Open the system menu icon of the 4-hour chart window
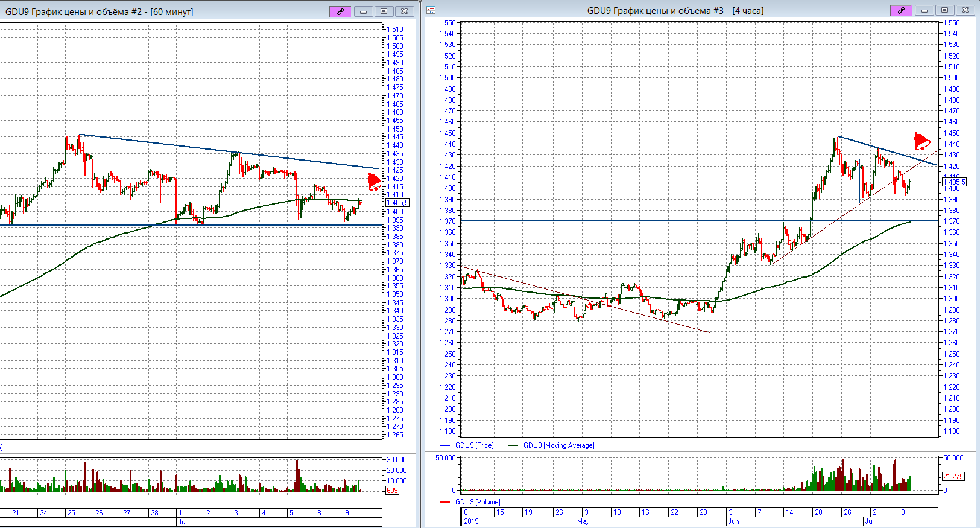This screenshot has height=528, width=980. coord(431,10)
